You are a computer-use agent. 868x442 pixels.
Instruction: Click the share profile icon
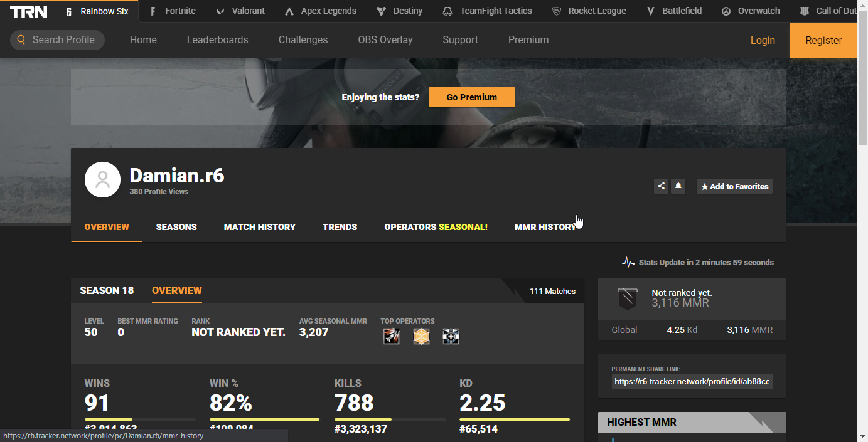tap(661, 186)
